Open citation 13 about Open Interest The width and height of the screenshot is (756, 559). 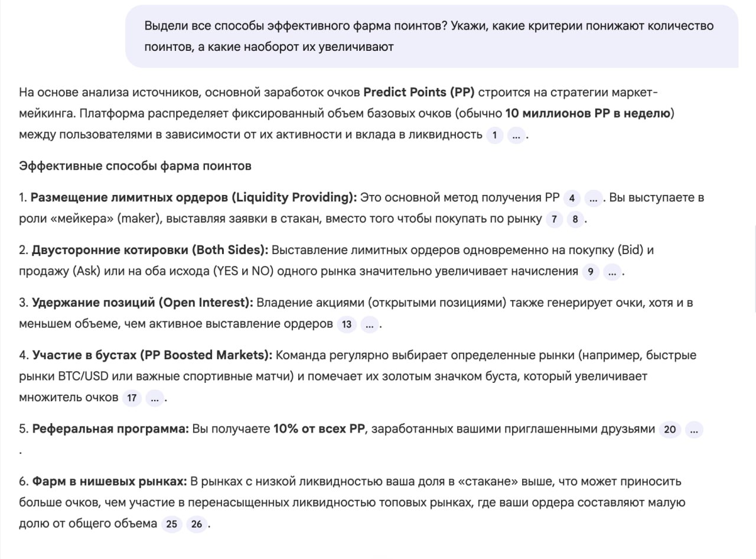pos(347,324)
